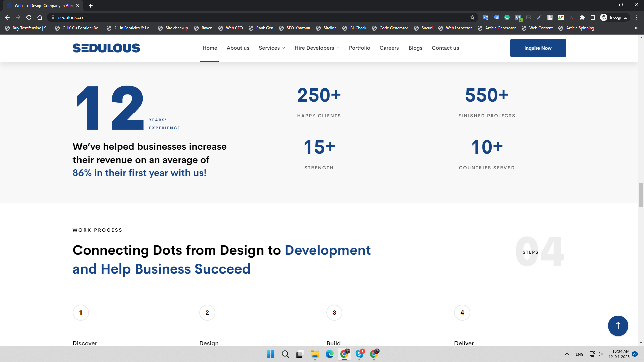Click the page vertical scrollbar thumb
This screenshot has width=644, height=362.
641,195
